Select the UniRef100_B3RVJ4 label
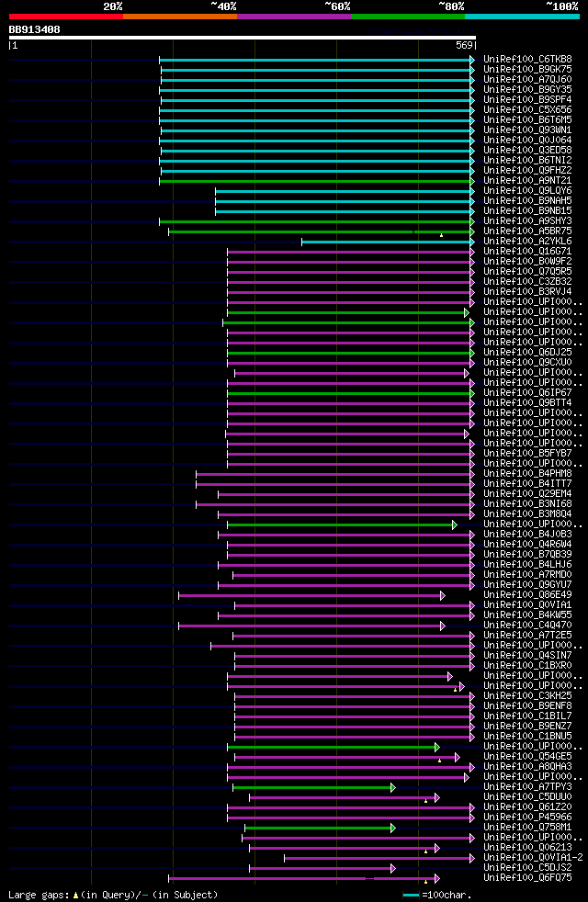 tap(527, 292)
